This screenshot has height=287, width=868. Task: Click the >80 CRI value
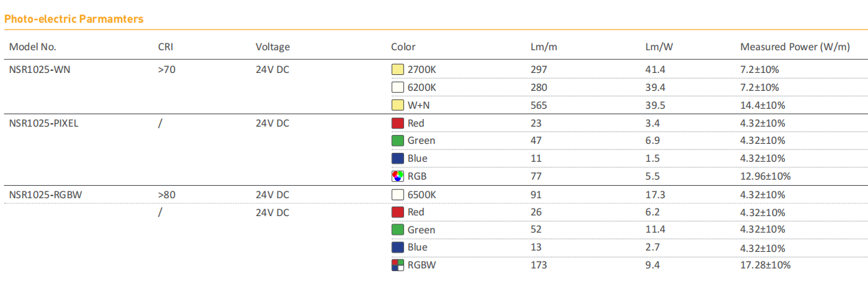coord(167,195)
